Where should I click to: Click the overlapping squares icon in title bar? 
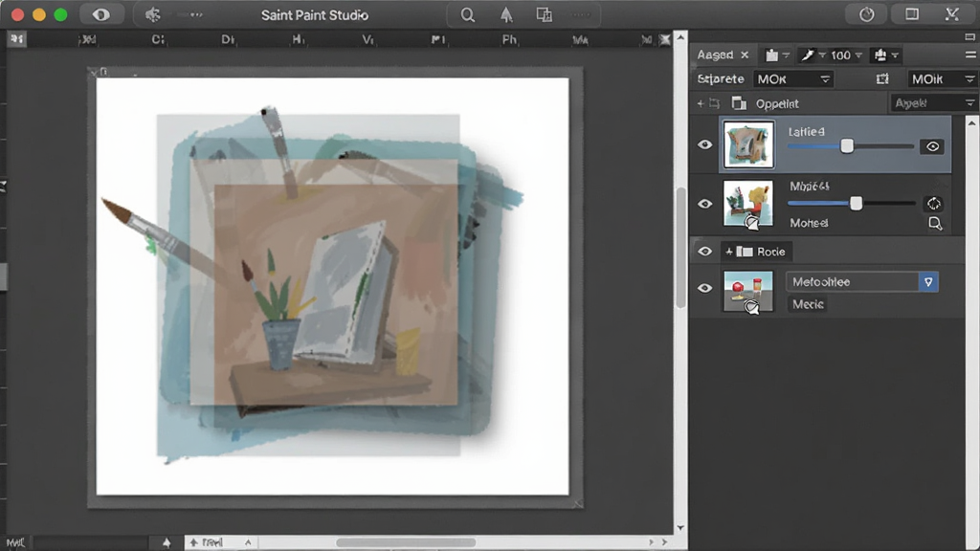[545, 15]
